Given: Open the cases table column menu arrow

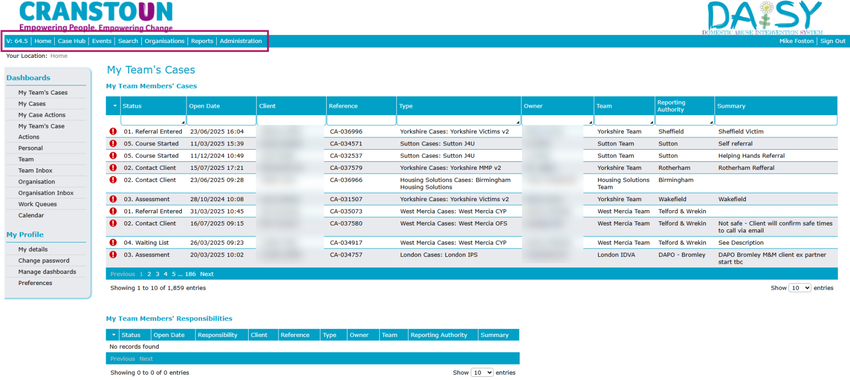Looking at the screenshot, I should click(114, 106).
